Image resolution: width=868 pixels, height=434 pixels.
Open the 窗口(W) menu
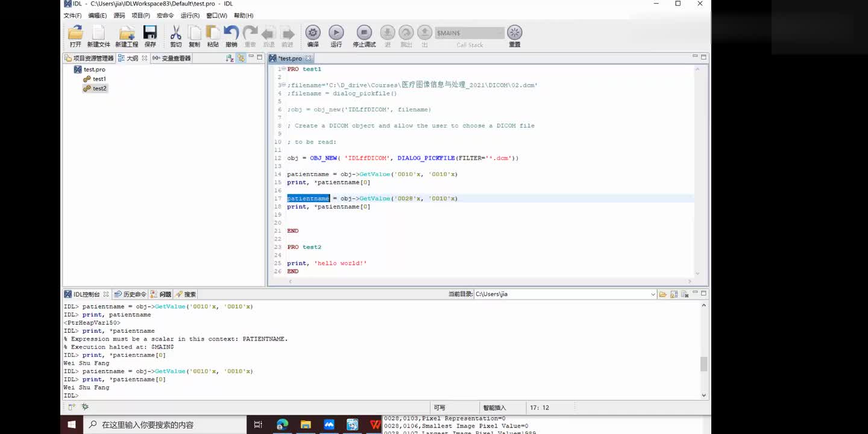(216, 16)
